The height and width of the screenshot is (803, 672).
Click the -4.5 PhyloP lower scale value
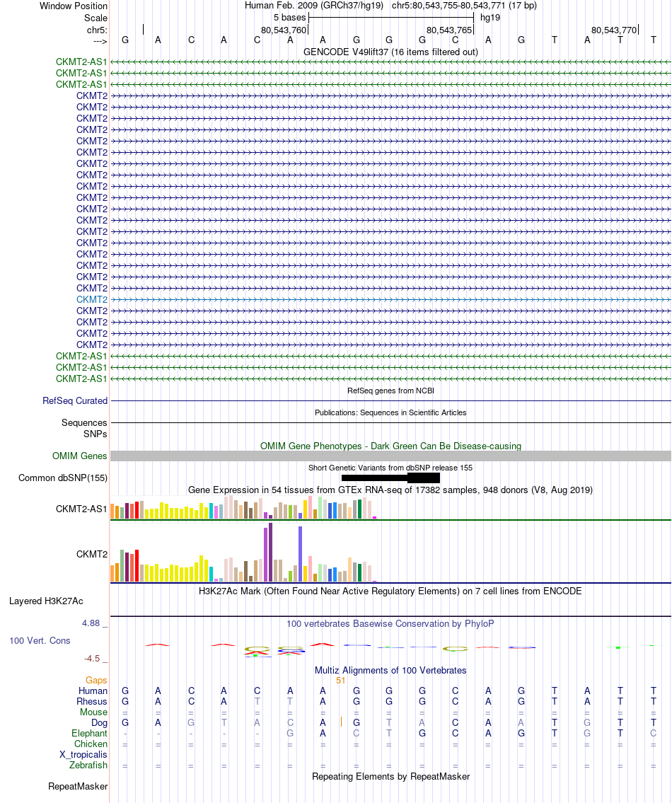92,659
